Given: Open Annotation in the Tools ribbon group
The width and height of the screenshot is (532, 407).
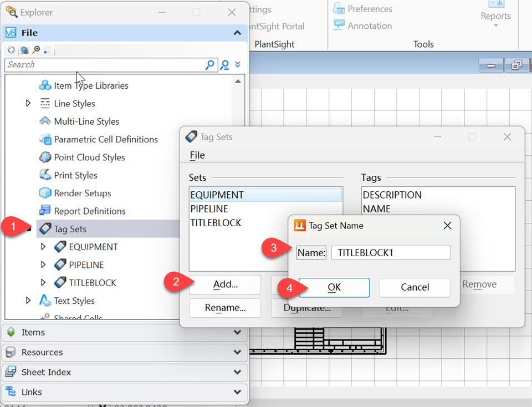Looking at the screenshot, I should pyautogui.click(x=362, y=26).
